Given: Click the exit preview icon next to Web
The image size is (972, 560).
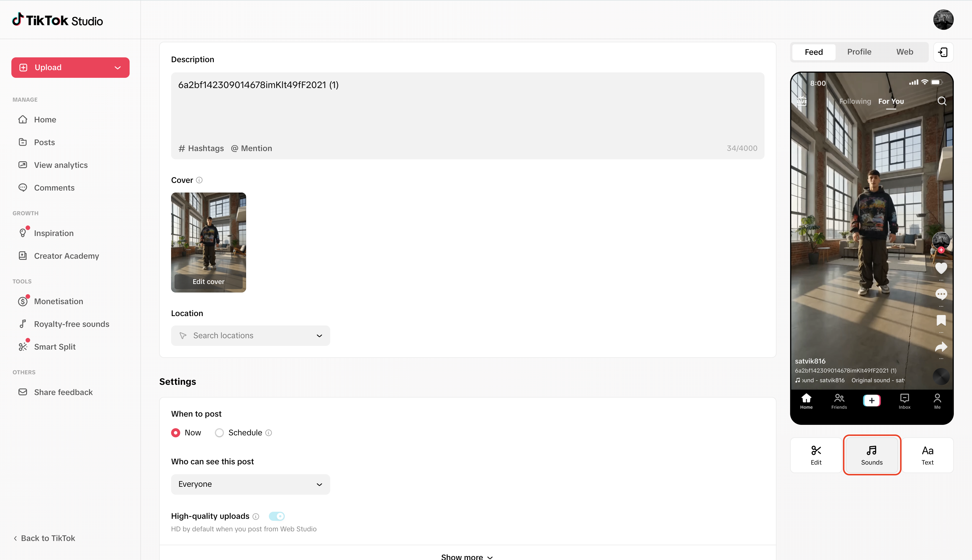Looking at the screenshot, I should coord(943,52).
